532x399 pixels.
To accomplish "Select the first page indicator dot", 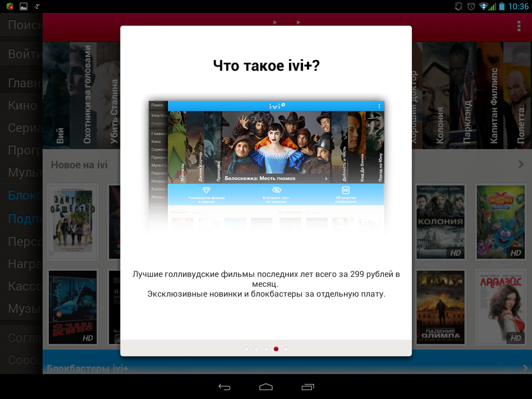I will [x=246, y=349].
